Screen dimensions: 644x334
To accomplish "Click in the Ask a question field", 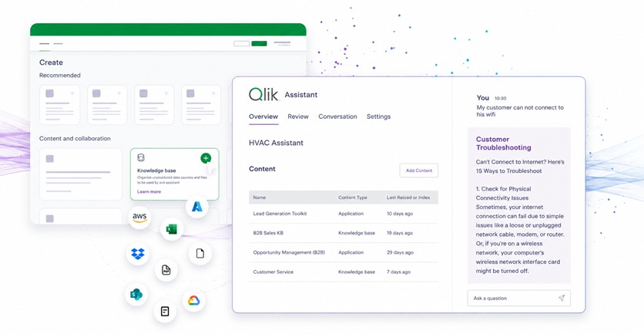I will coord(518,299).
